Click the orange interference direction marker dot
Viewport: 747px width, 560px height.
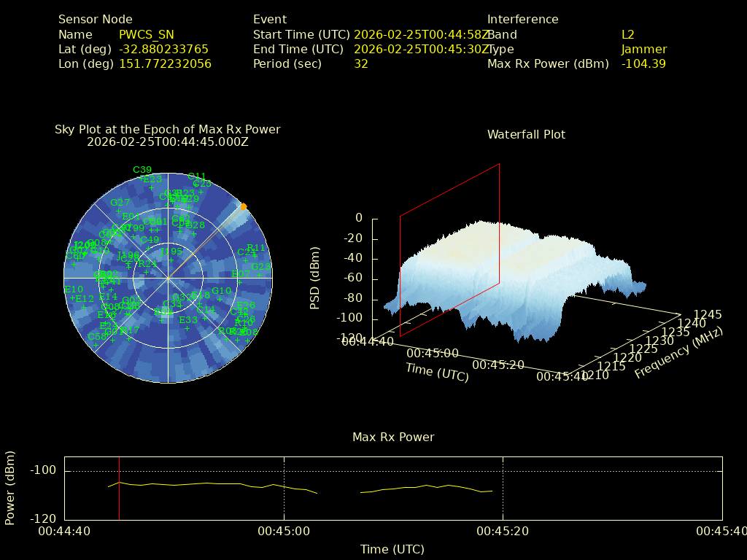243,206
